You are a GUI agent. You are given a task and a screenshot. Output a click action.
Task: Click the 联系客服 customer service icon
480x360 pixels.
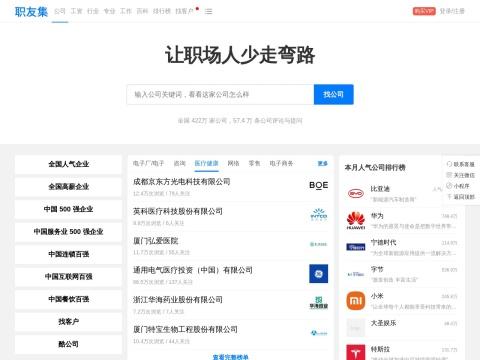449,164
